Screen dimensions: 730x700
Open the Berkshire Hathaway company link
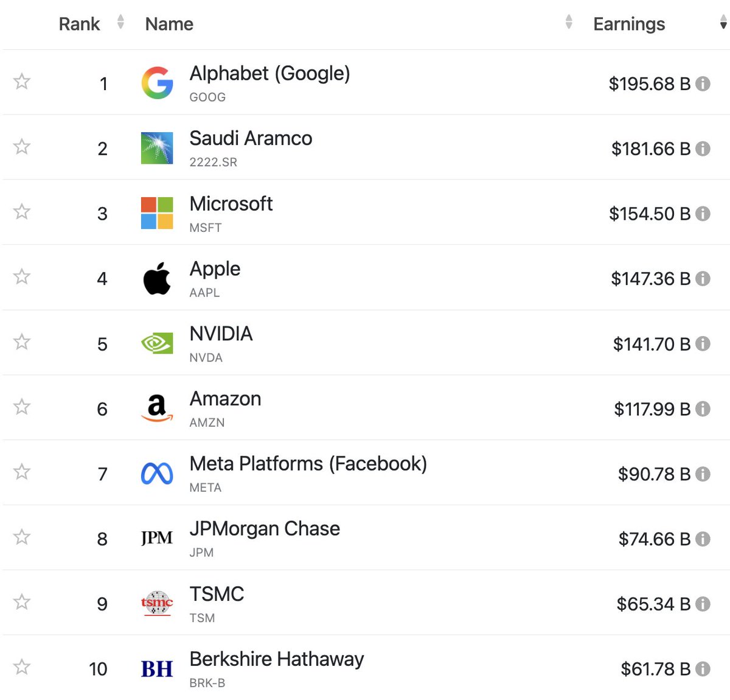(277, 659)
